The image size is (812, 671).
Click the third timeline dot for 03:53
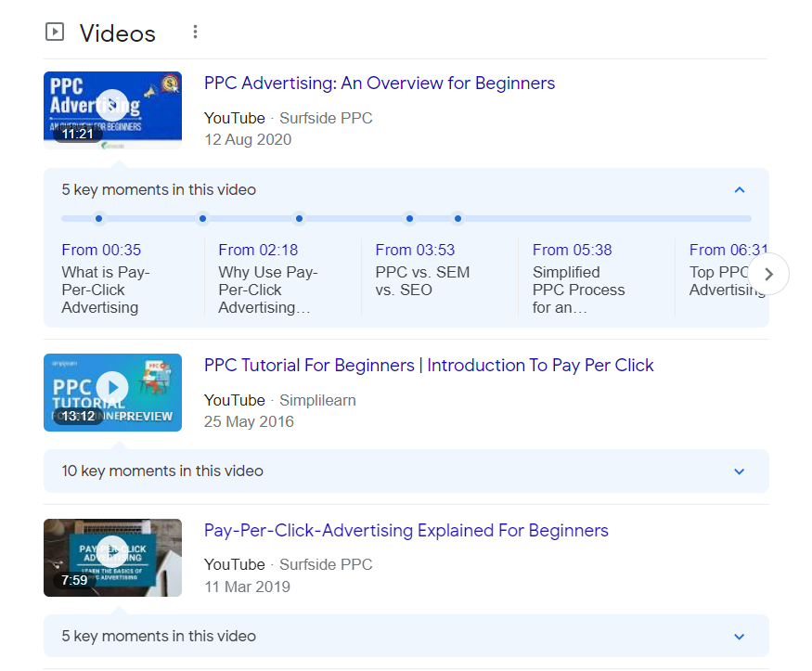tap(300, 218)
